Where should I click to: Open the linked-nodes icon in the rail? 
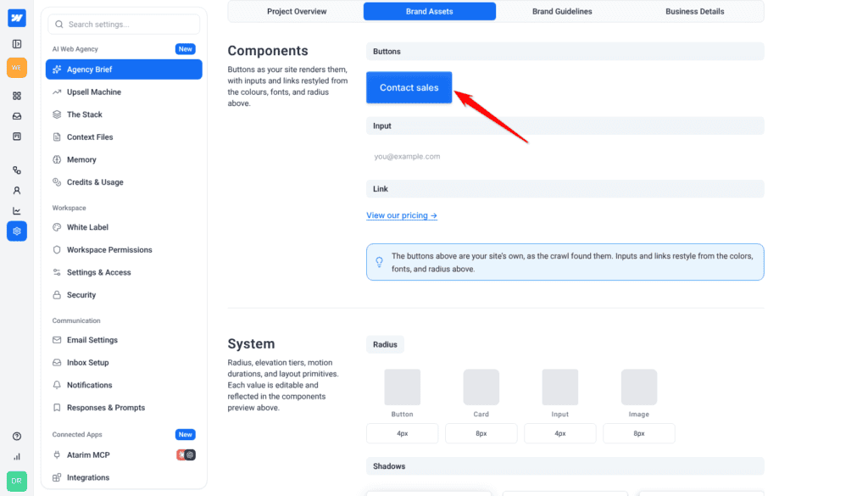pos(17,170)
